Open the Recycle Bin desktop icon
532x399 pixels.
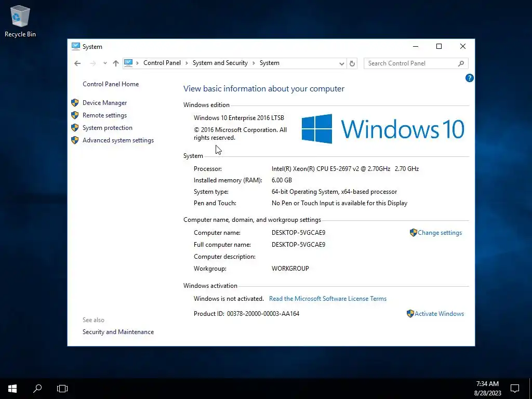[x=20, y=21]
